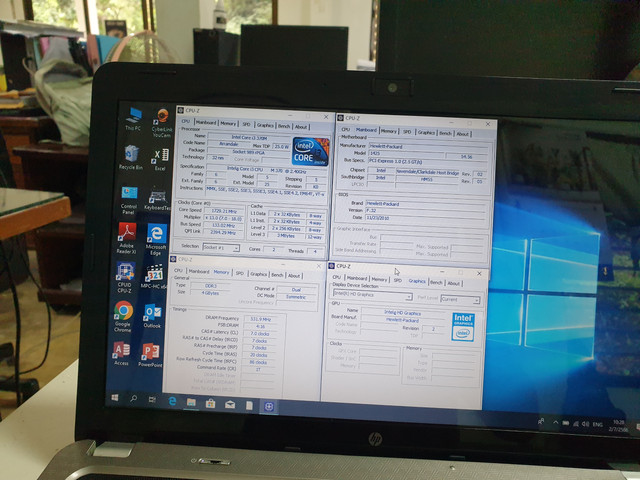
Task: Select Memory tab in the Mainboard window
Action: pos(389,131)
